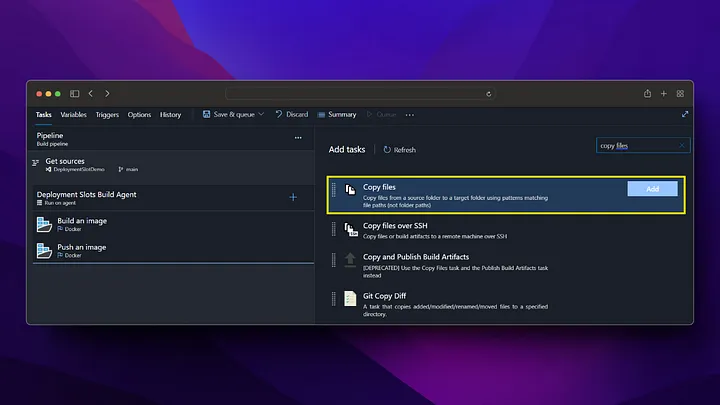Click the Copy files over SSH icon
Viewport: 720px width, 405px height.
click(351, 229)
